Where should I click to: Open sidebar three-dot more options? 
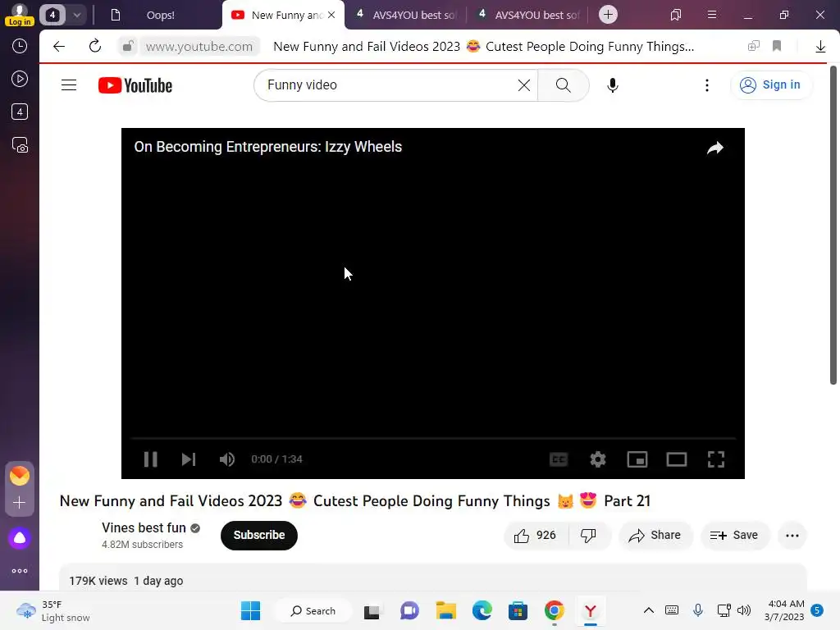(x=20, y=571)
